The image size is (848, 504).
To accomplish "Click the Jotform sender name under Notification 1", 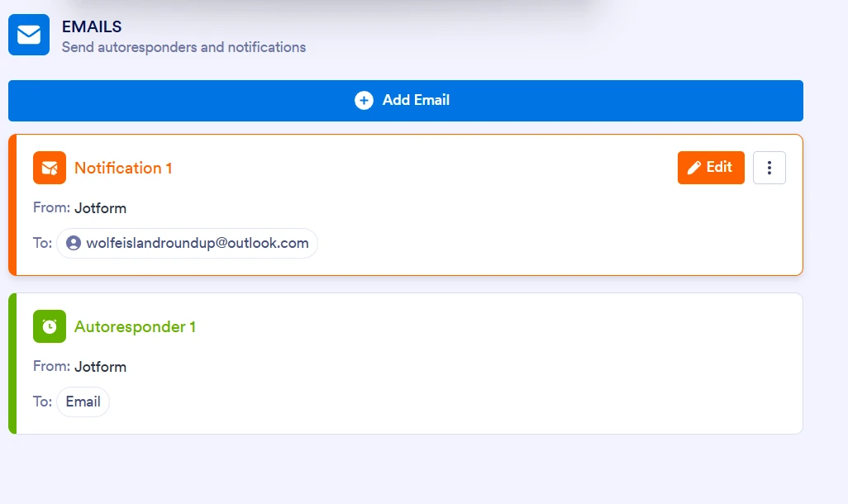I will (101, 207).
